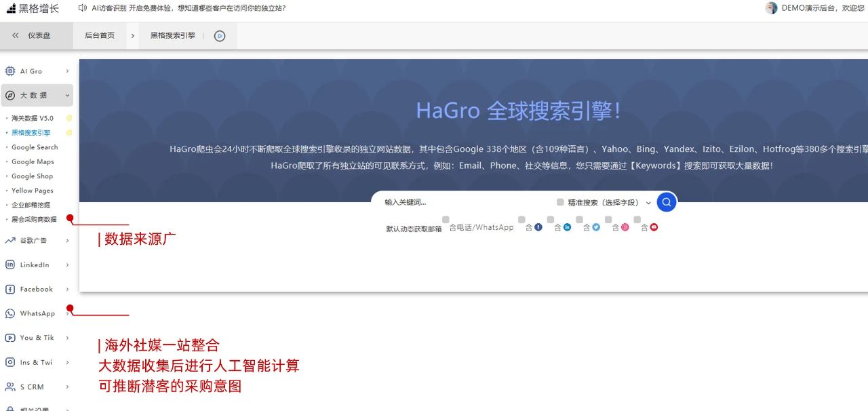
Task: Tick the checkbox for 含 Twitter
Action: 579,220
